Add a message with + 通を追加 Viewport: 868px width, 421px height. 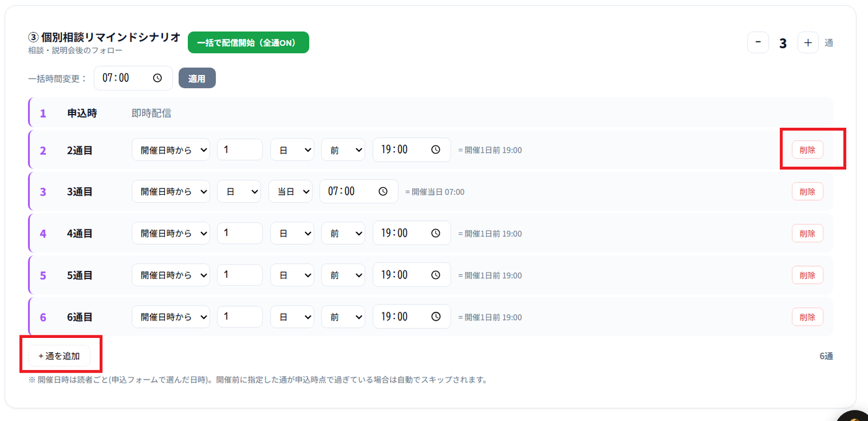point(59,356)
